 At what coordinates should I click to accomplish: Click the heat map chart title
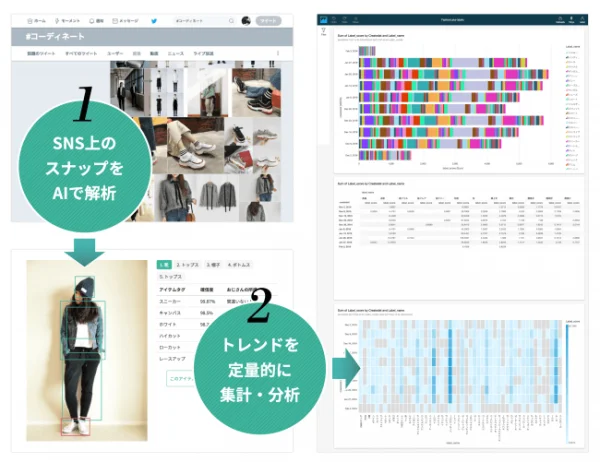(371, 310)
